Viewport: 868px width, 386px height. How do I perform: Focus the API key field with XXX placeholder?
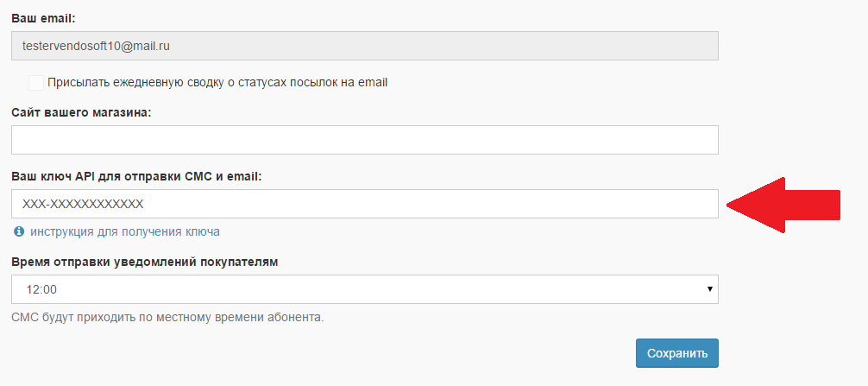[x=365, y=204]
